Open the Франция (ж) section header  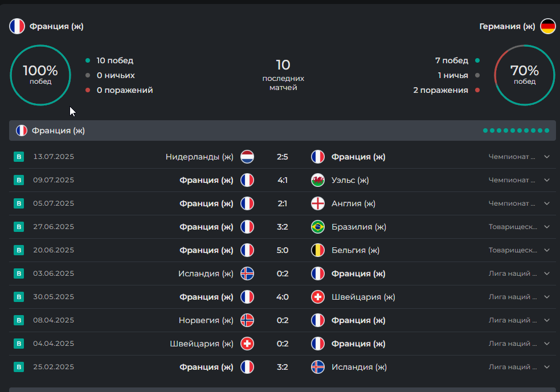[283, 130]
